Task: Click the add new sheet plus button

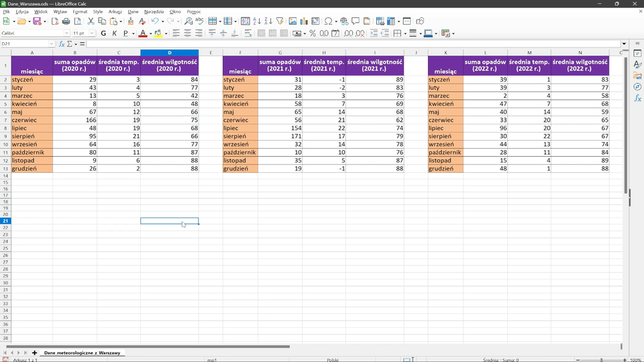Action: [35, 353]
